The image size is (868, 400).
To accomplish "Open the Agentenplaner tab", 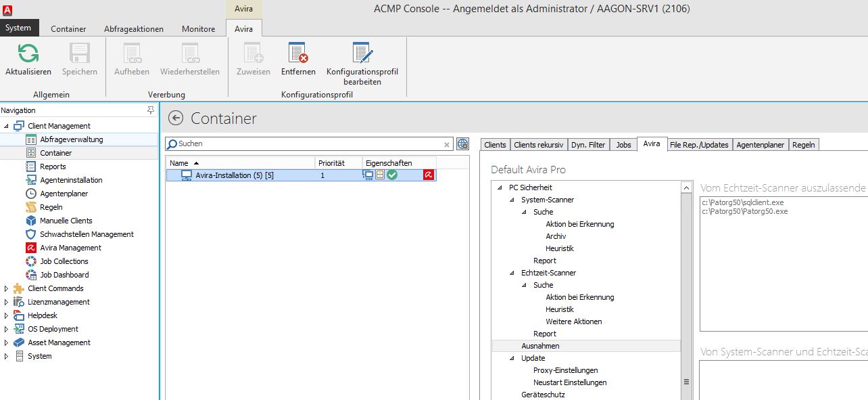I will click(x=760, y=145).
